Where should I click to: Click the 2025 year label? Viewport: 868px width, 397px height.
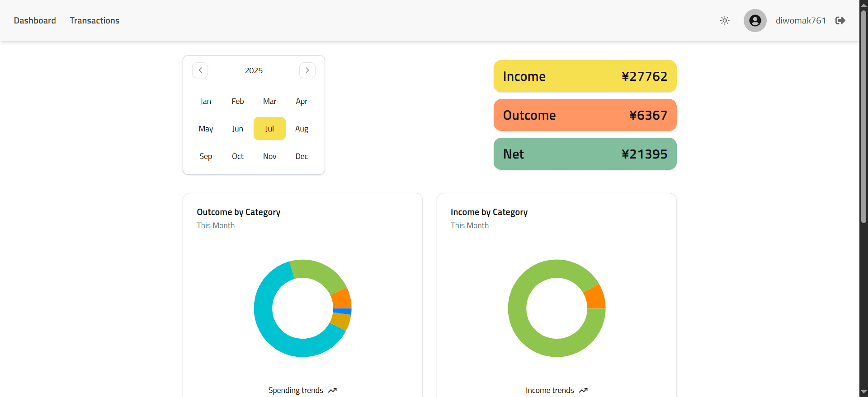coord(254,70)
